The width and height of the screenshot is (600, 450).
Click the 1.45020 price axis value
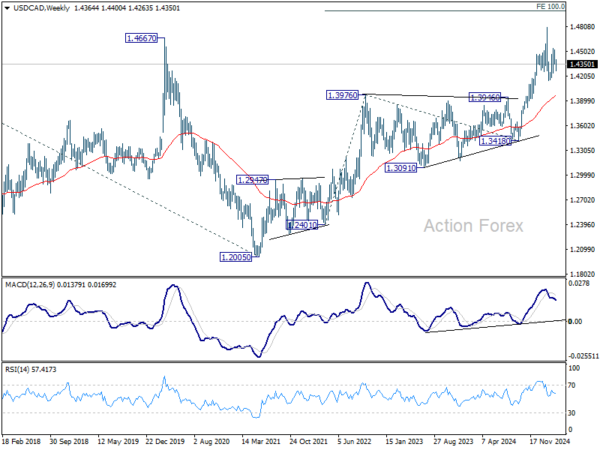point(582,51)
